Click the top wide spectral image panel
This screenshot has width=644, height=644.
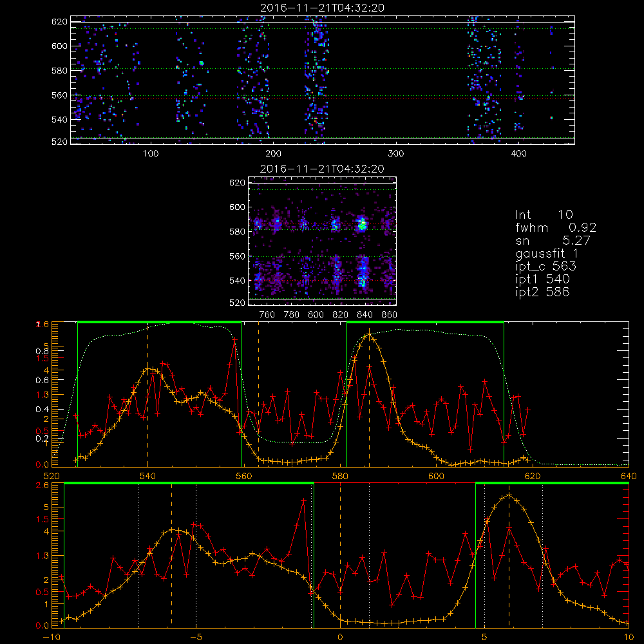point(323,80)
